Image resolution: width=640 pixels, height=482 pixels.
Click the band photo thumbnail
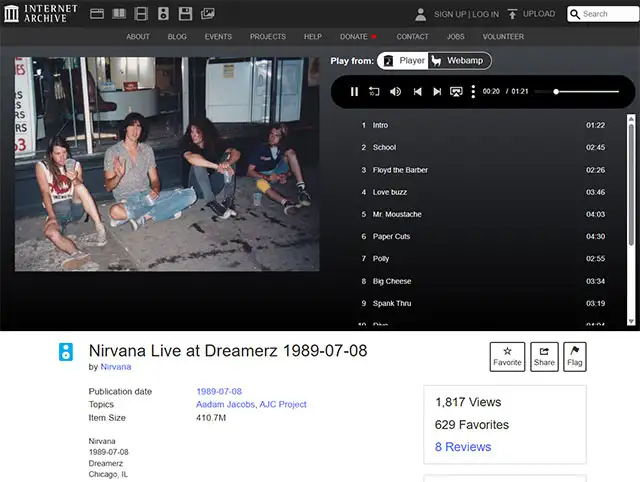pyautogui.click(x=167, y=164)
